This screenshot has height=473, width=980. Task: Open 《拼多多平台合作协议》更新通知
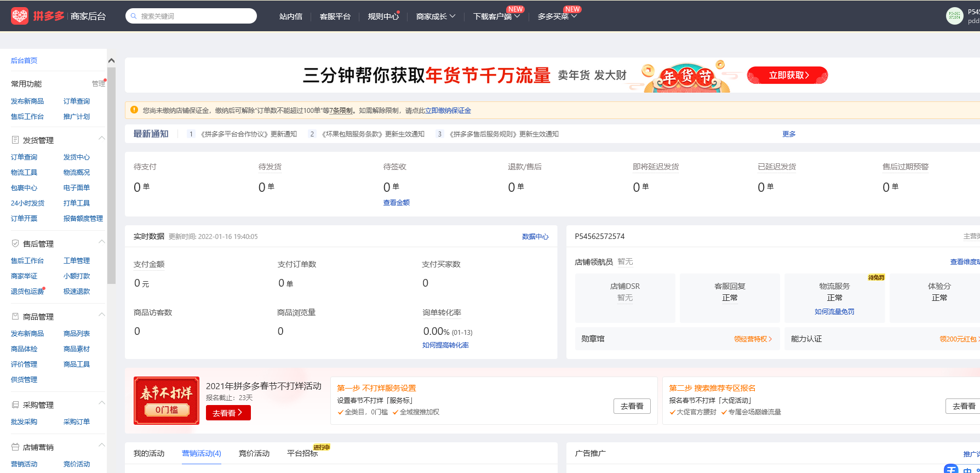(x=249, y=134)
